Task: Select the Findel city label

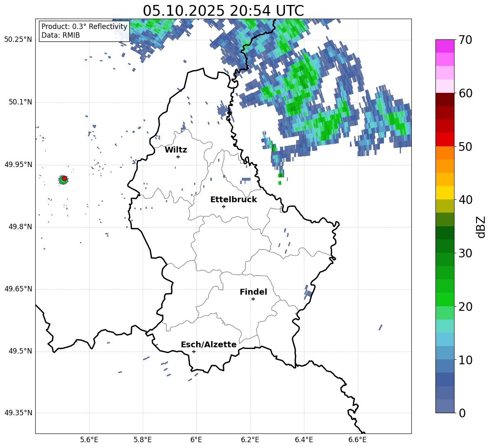Action: tap(253, 292)
